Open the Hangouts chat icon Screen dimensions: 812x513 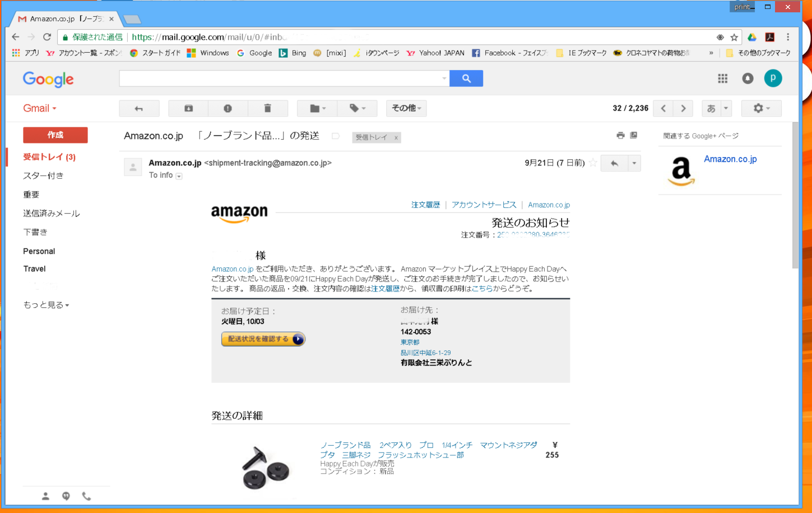[66, 496]
